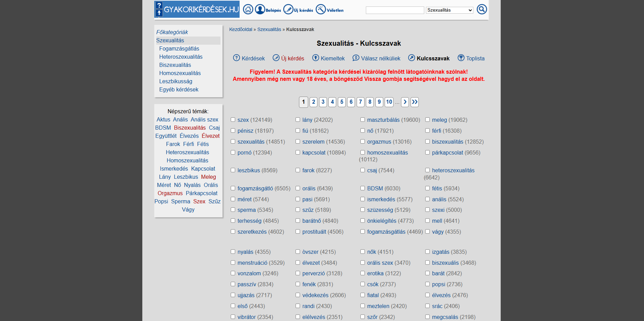Click the home icon in the header

click(248, 9)
